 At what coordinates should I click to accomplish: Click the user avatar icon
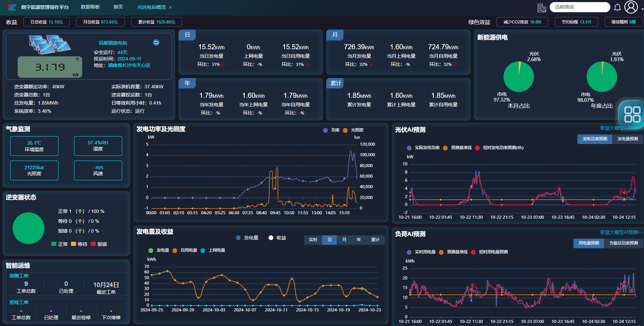pyautogui.click(x=631, y=7)
